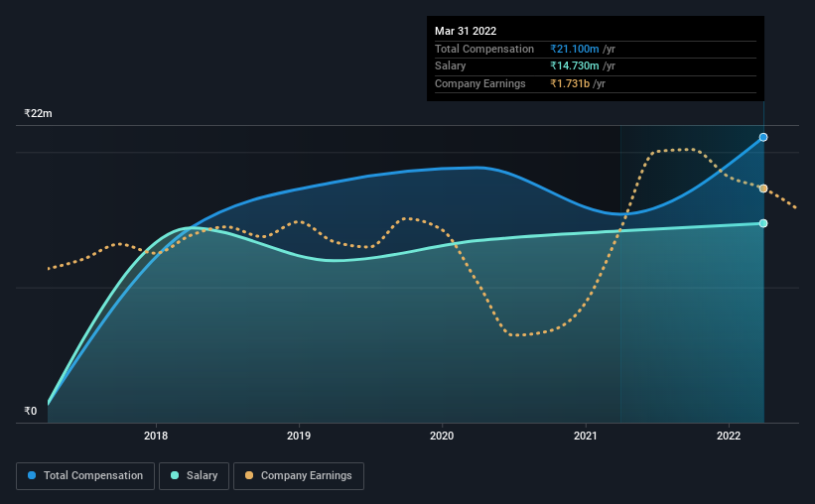Click the ₹14.730m salary value

575,66
